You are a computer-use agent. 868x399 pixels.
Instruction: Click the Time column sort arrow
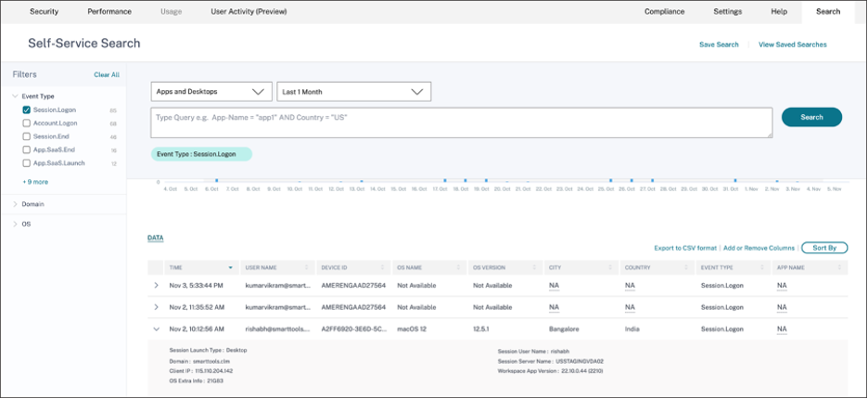(x=230, y=267)
